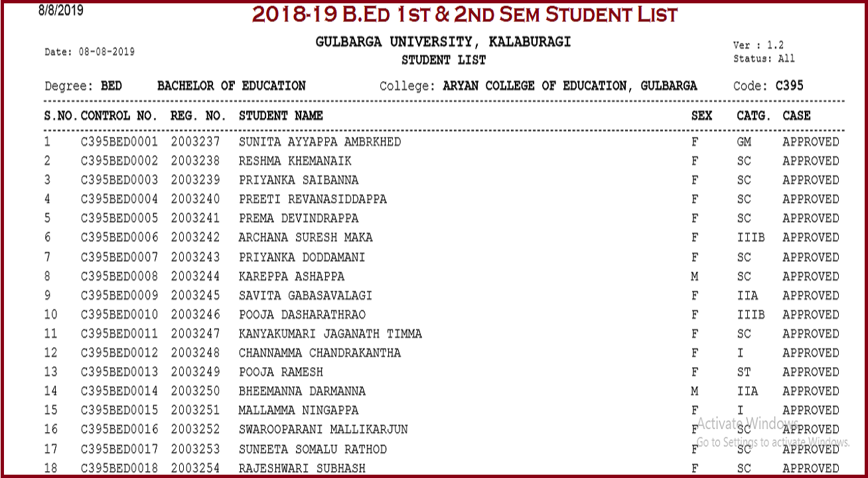The width and height of the screenshot is (868, 478).
Task: Click the CONTROL NO. column header
Action: (x=119, y=116)
